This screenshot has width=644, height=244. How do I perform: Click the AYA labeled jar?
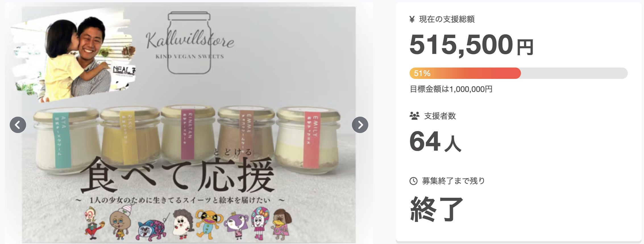[67, 140]
